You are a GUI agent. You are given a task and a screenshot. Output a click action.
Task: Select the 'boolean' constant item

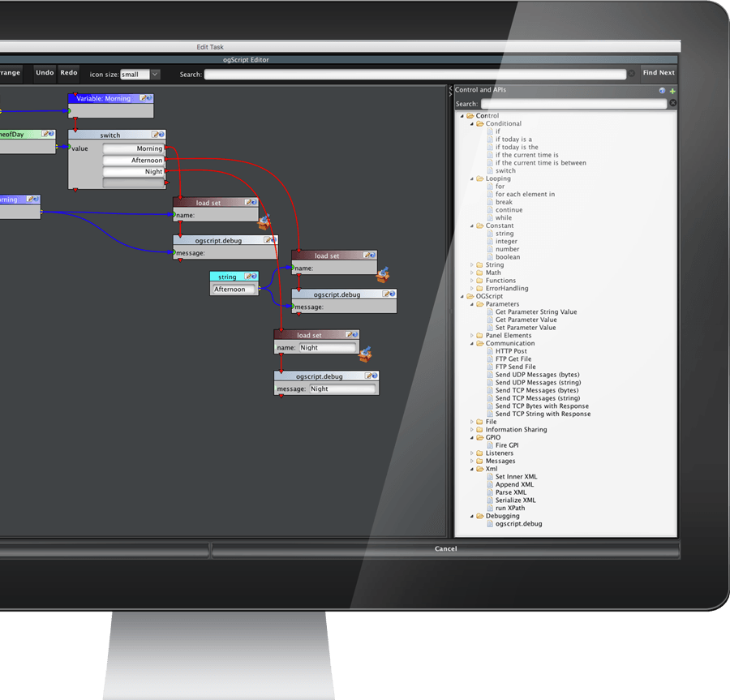pyautogui.click(x=508, y=257)
